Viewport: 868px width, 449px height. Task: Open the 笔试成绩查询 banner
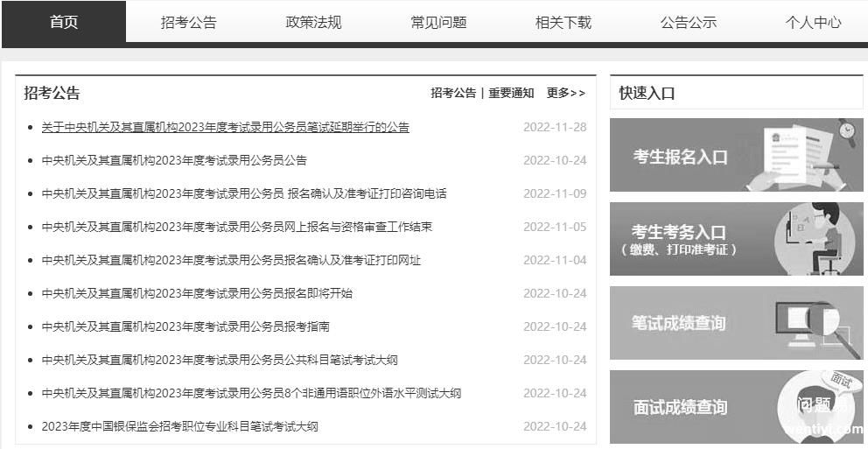tap(735, 323)
